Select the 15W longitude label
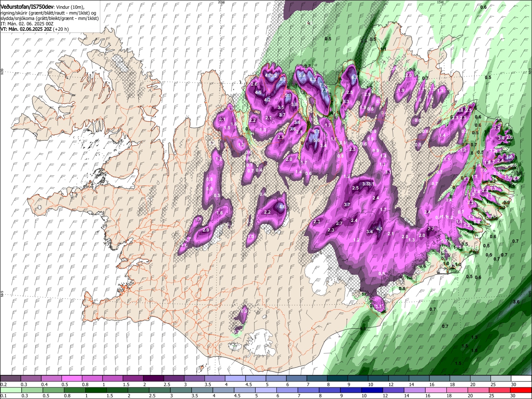 pyautogui.click(x=440, y=2)
